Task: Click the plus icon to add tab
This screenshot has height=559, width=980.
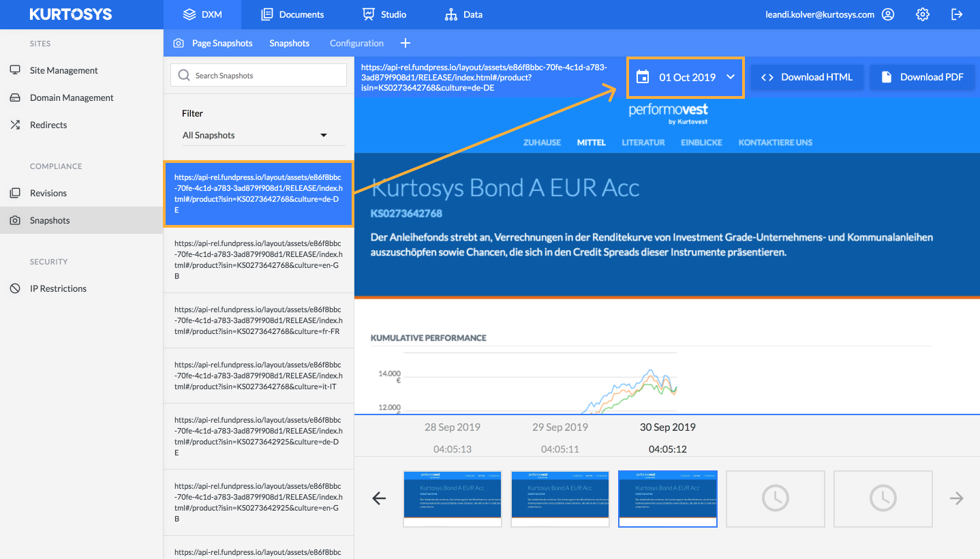Action: pos(405,43)
